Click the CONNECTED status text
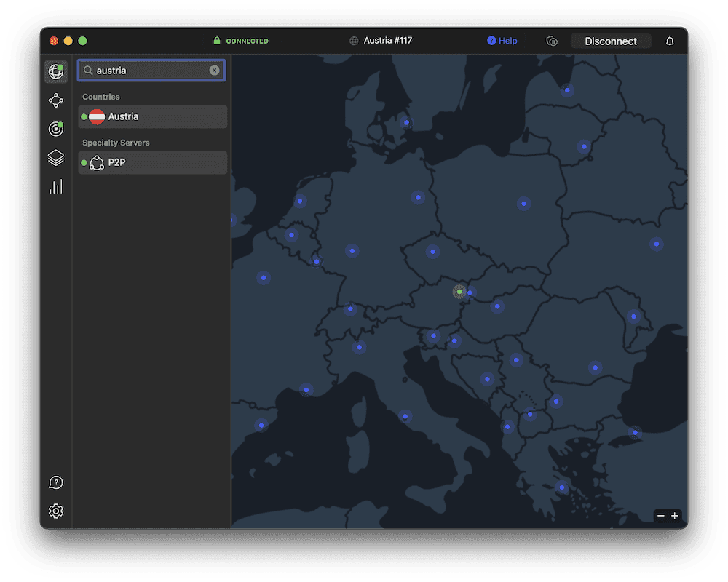Screen dimensions: 728x582 (247, 41)
